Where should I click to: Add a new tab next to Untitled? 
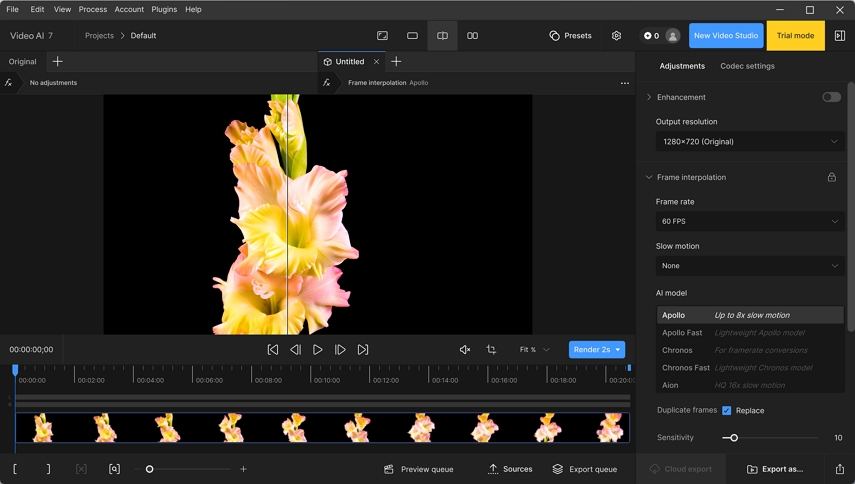click(x=396, y=62)
